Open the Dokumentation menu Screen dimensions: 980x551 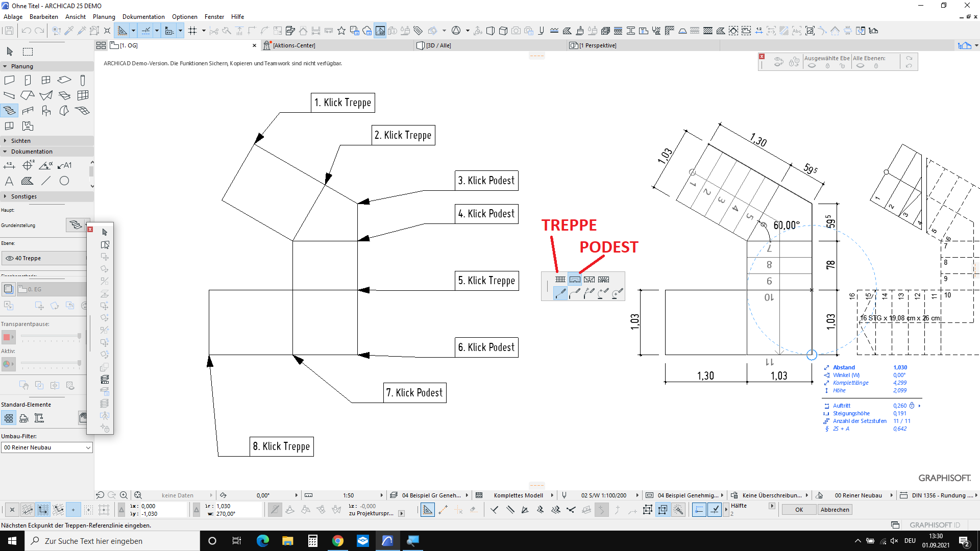click(x=143, y=17)
